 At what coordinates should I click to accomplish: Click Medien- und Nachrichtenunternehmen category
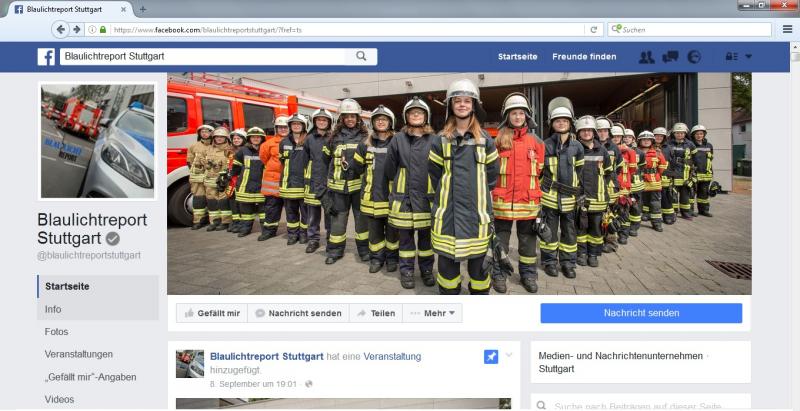point(620,356)
